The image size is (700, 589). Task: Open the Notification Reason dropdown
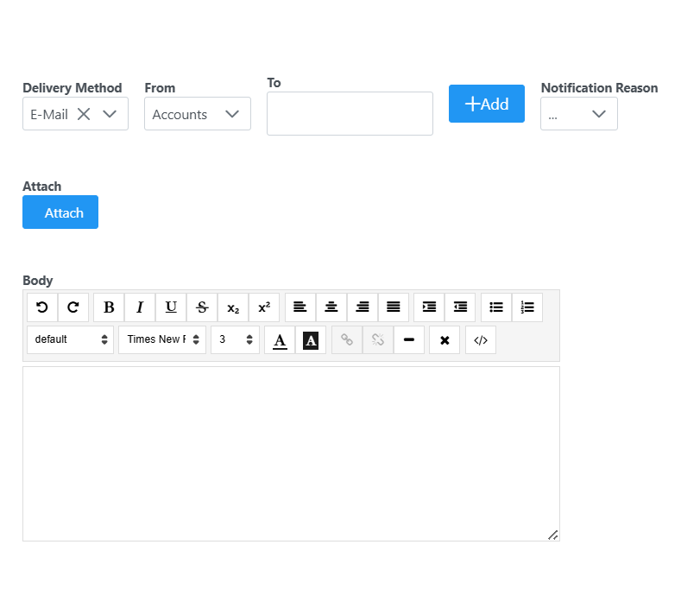click(x=598, y=114)
